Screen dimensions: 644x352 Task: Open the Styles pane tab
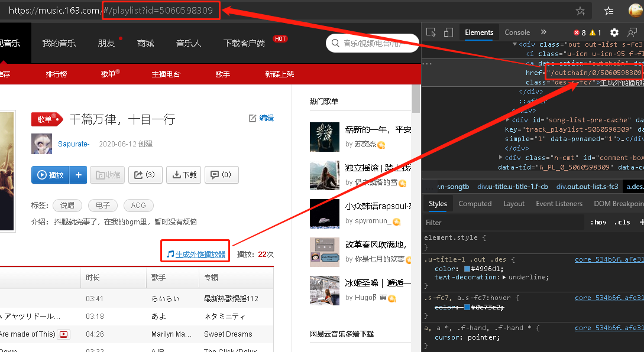coord(438,204)
